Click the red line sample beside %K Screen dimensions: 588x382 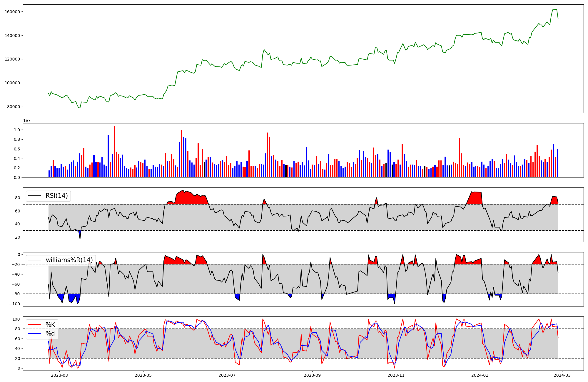[34, 325]
